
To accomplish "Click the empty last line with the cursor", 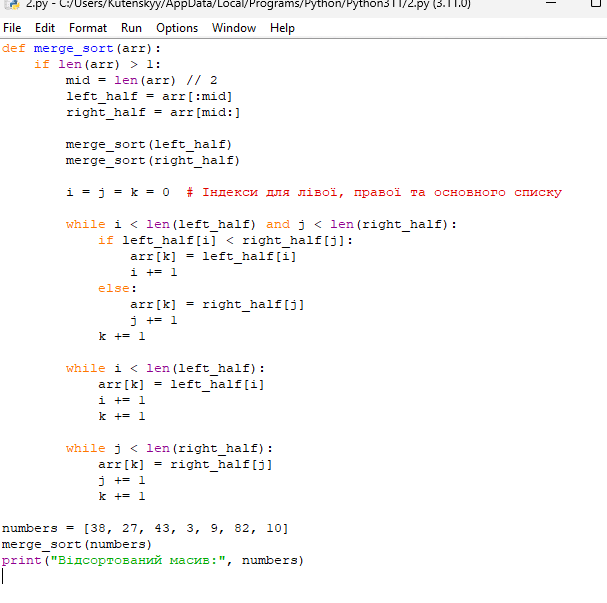I will pyautogui.click(x=3, y=577).
